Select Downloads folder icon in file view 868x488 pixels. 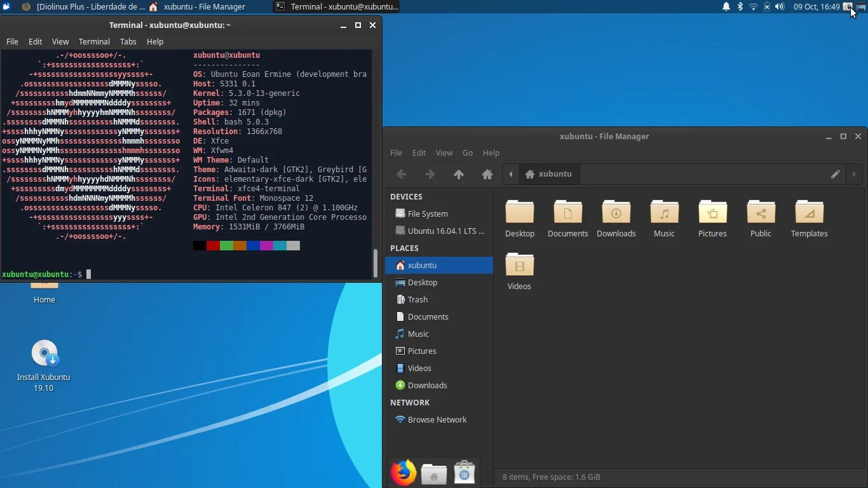pos(616,212)
